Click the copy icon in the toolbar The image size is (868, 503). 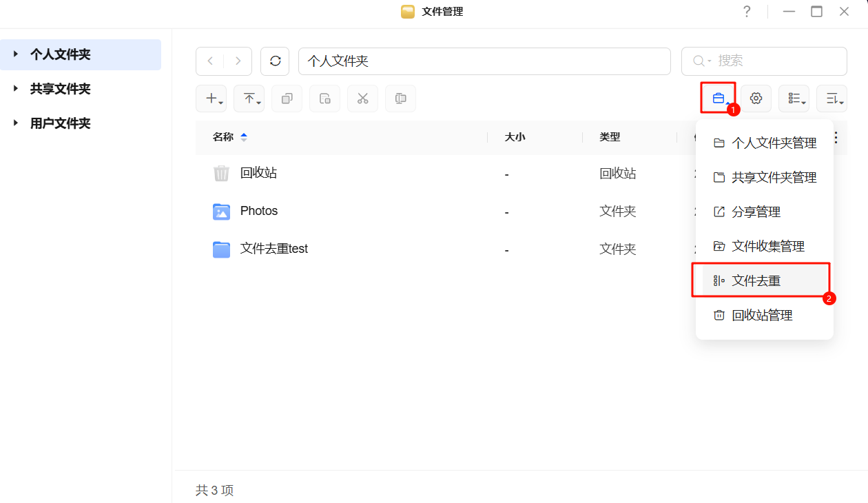coord(287,99)
